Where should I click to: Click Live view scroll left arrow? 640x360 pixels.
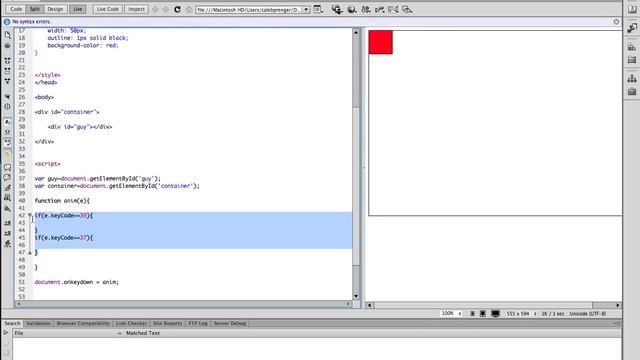point(370,305)
